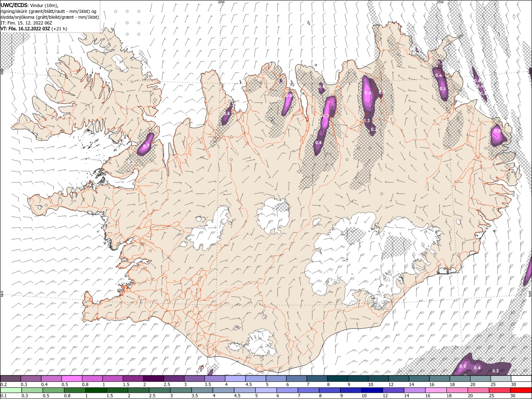Click the dark purple swatch between 2 and 2.5 in the upper scale

coord(153,379)
